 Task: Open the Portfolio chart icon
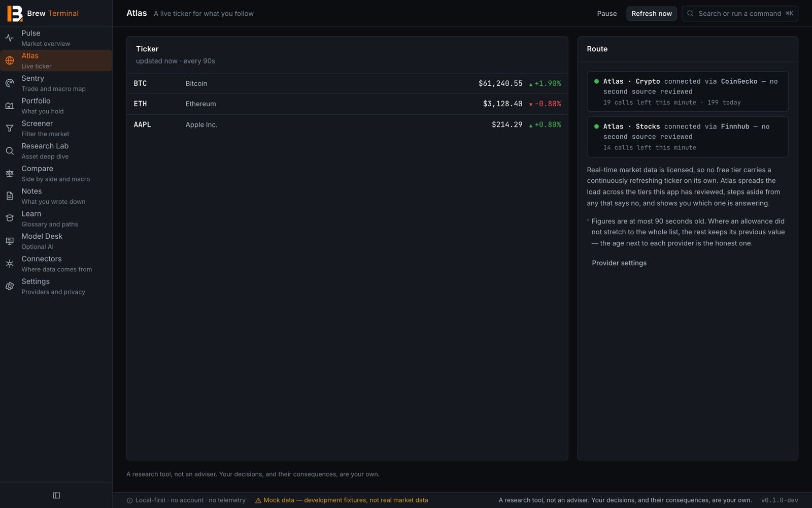10,106
